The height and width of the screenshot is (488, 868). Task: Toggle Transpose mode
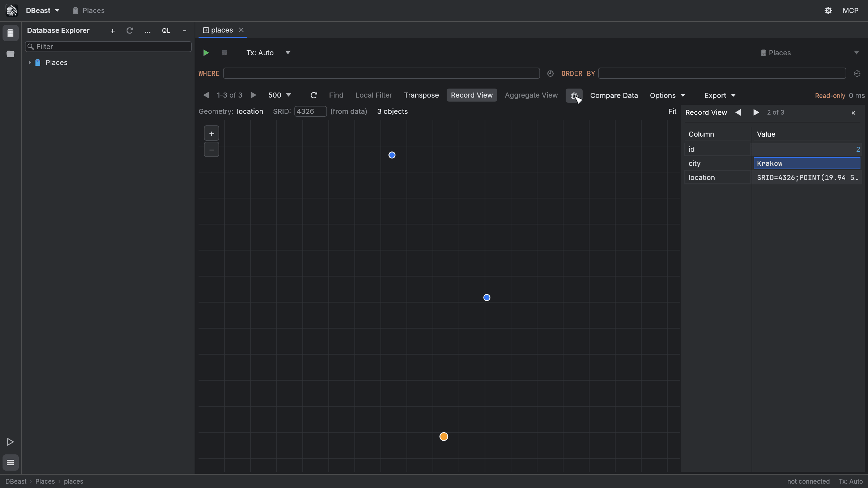(421, 95)
